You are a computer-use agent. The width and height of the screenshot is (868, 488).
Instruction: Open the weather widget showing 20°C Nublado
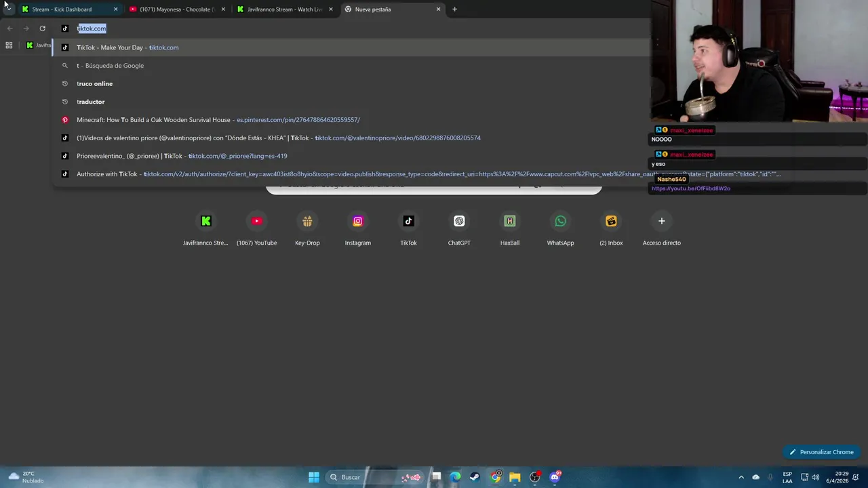(26, 477)
